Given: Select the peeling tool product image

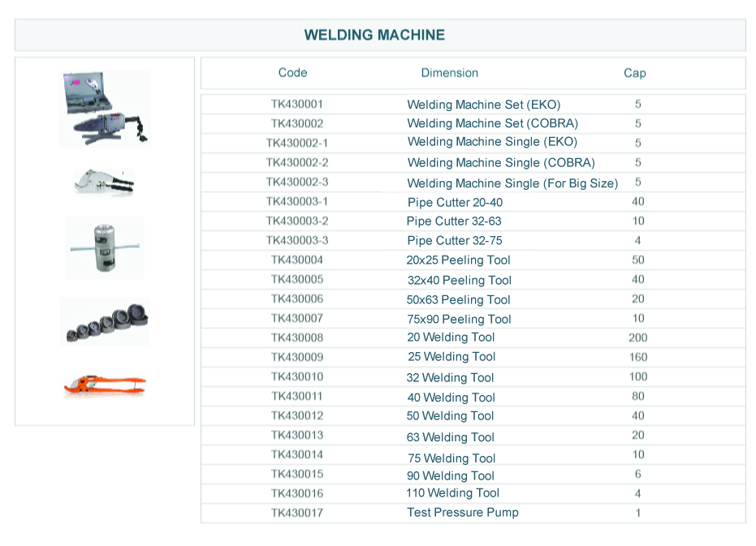Looking at the screenshot, I should [x=104, y=247].
